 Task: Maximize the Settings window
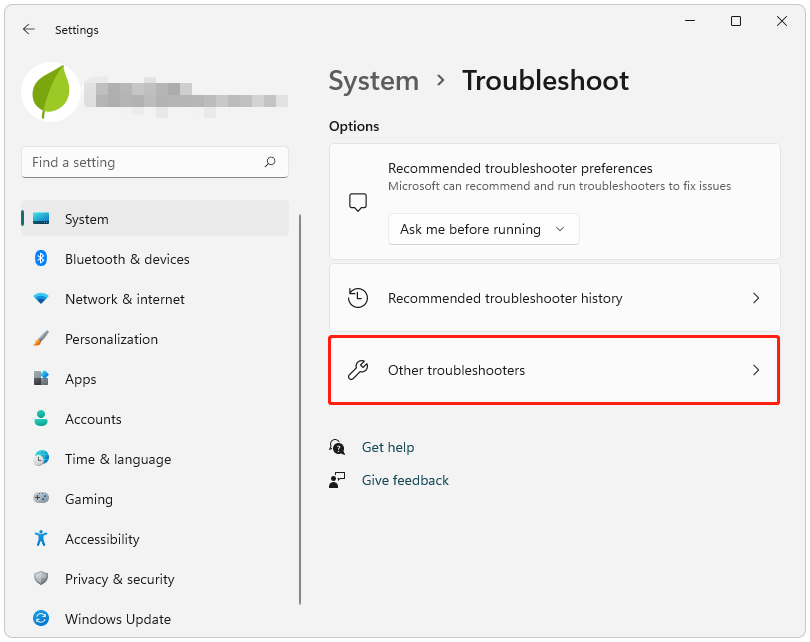(x=736, y=21)
